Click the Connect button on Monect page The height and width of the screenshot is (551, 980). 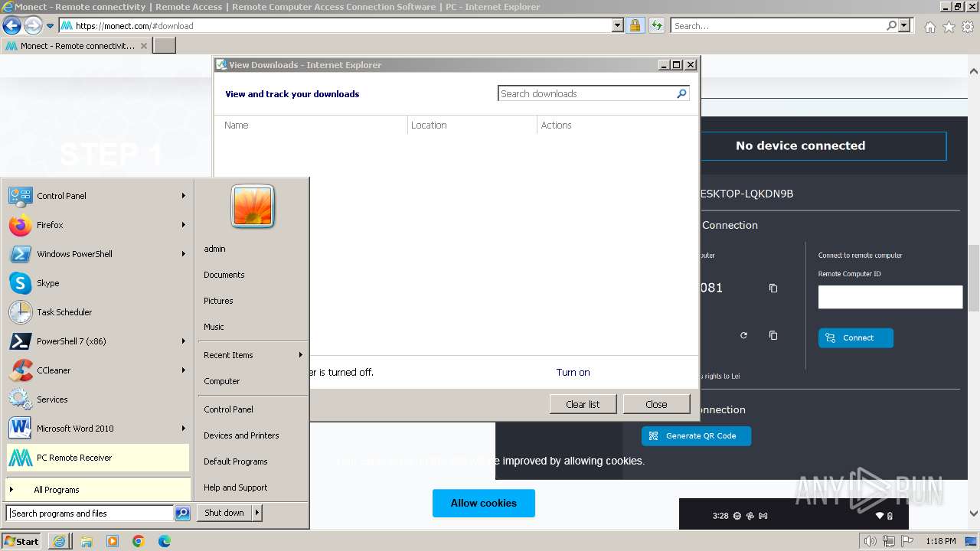click(855, 337)
